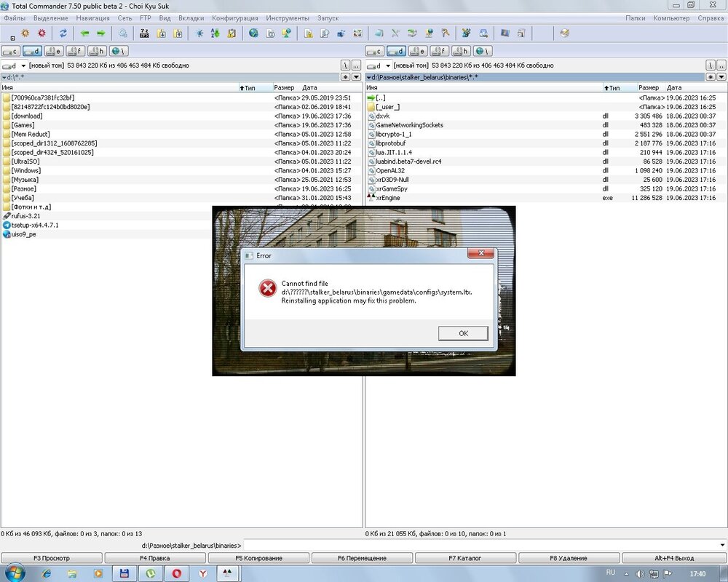Click the A-Z sort toolbar icon
Image resolution: width=728 pixels, height=582 pixels.
(215, 33)
